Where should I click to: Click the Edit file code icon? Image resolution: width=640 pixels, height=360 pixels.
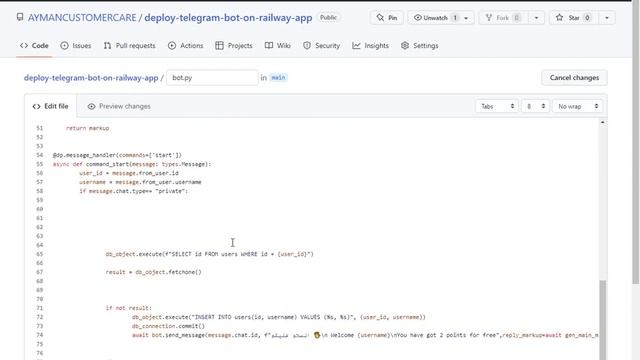pos(36,107)
